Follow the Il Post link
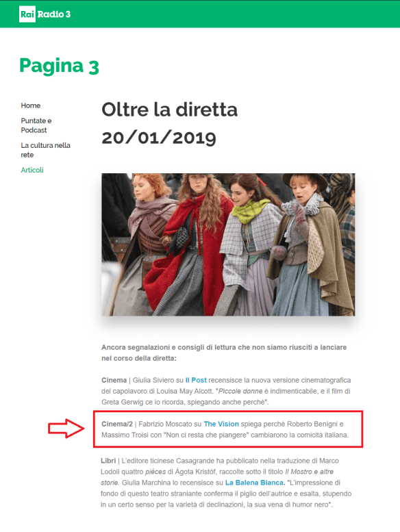Viewport: 400px width, 532px height. pyautogui.click(x=196, y=380)
